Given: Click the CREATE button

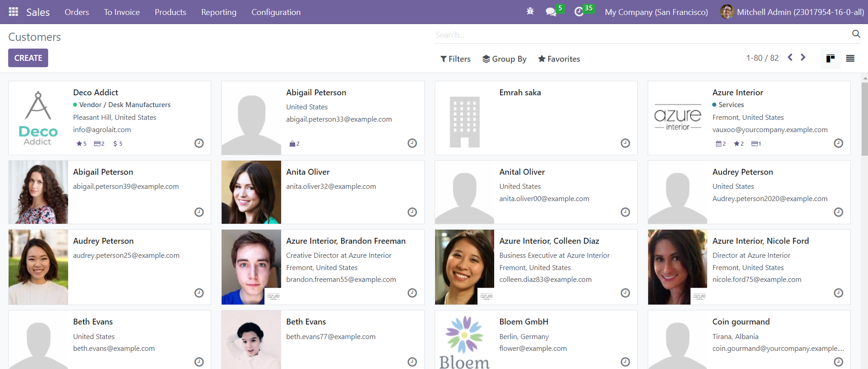Looking at the screenshot, I should tap(28, 58).
